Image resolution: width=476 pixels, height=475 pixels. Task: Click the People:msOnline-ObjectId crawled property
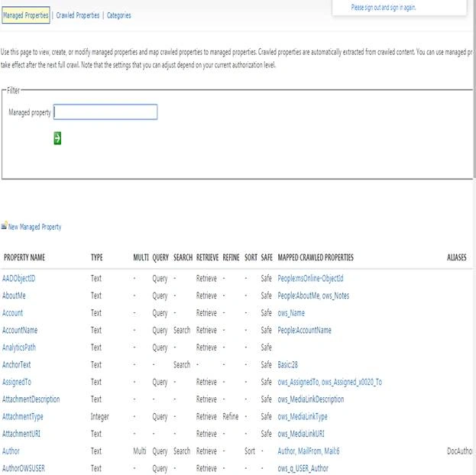click(x=310, y=278)
